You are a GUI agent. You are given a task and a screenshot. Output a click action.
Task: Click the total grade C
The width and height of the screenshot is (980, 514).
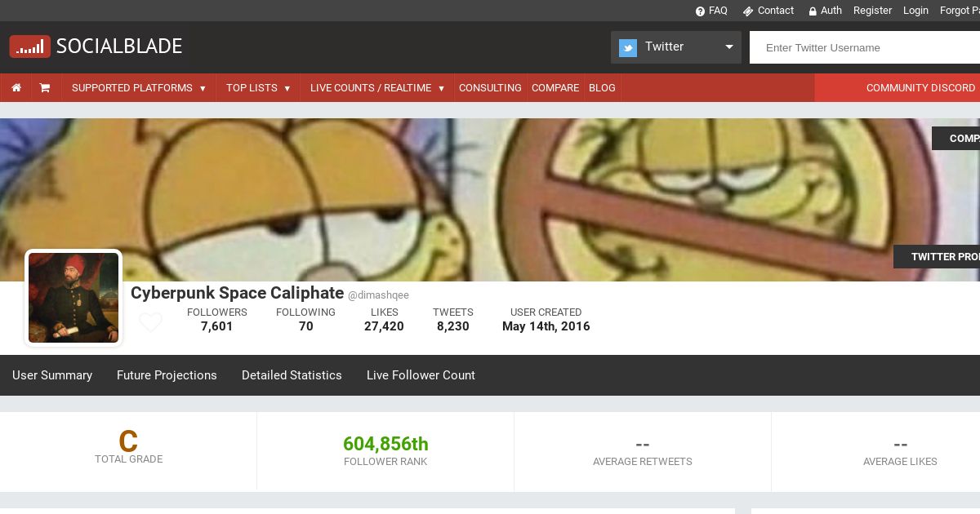pyautogui.click(x=128, y=441)
